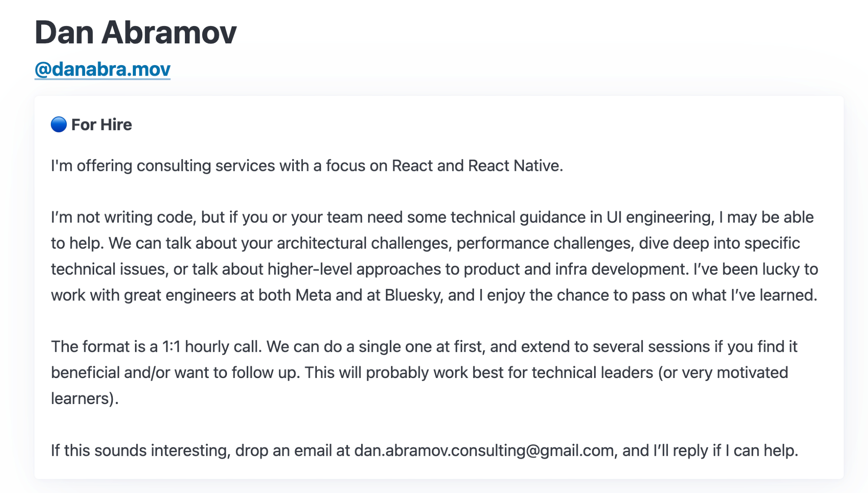Click the word "learners)" ending the paragraph
This screenshot has width=868, height=493.
pos(83,399)
